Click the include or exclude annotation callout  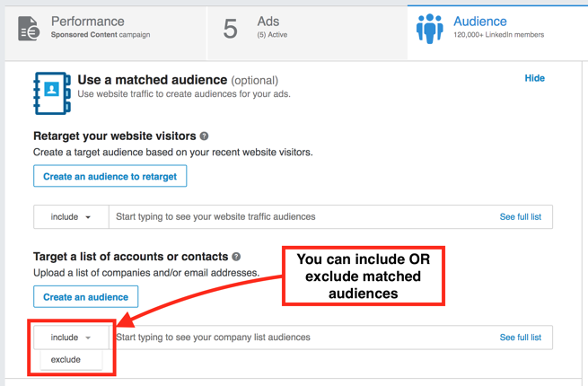(x=364, y=276)
